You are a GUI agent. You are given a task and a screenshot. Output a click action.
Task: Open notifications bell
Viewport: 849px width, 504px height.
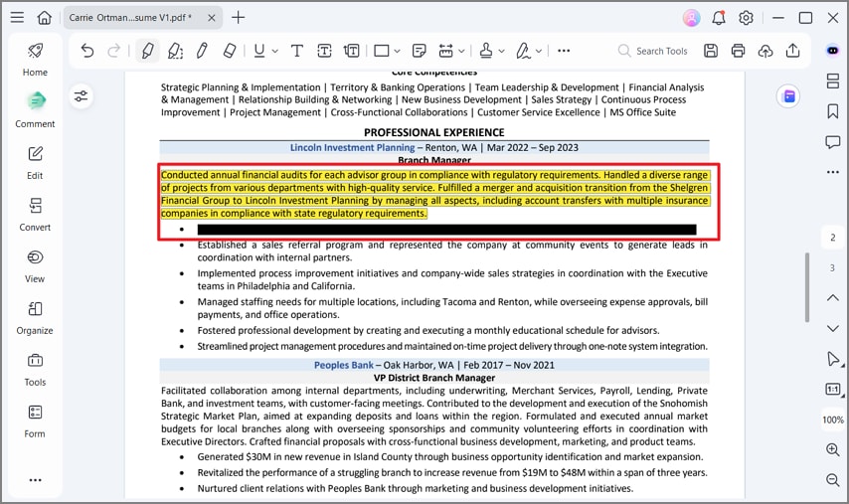pos(719,18)
